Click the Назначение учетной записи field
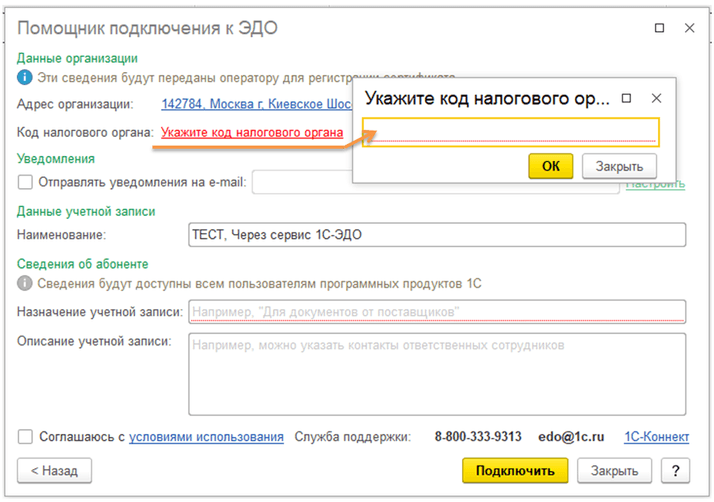The image size is (714, 502). [x=437, y=312]
